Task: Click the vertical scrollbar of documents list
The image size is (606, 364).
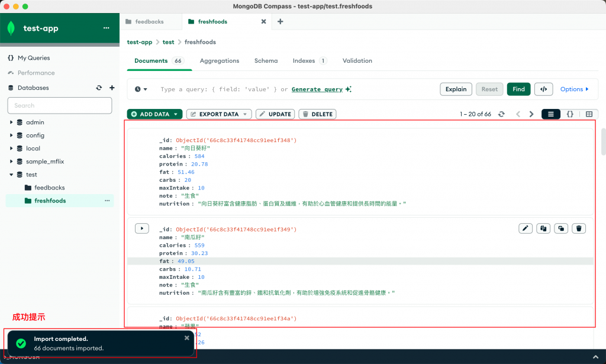Action: click(x=603, y=142)
